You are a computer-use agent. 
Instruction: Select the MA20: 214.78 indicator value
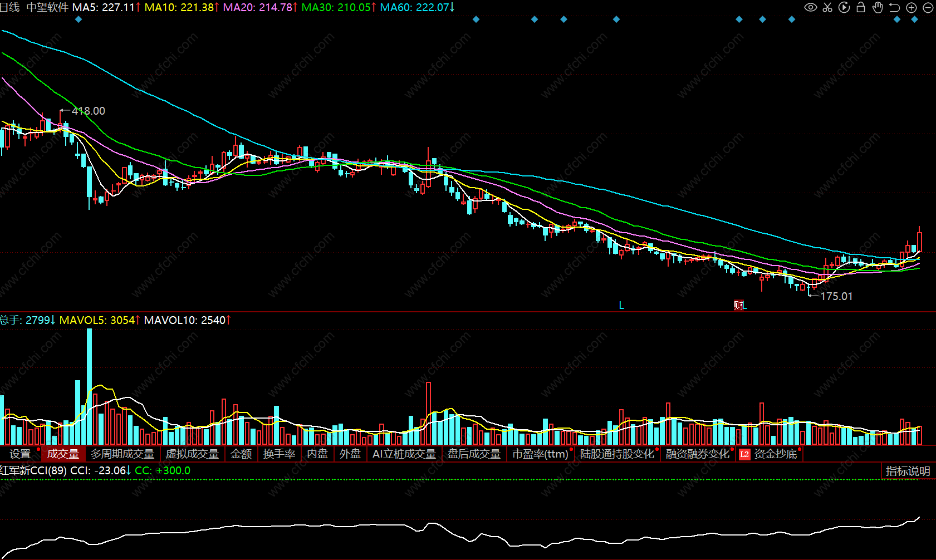point(261,7)
